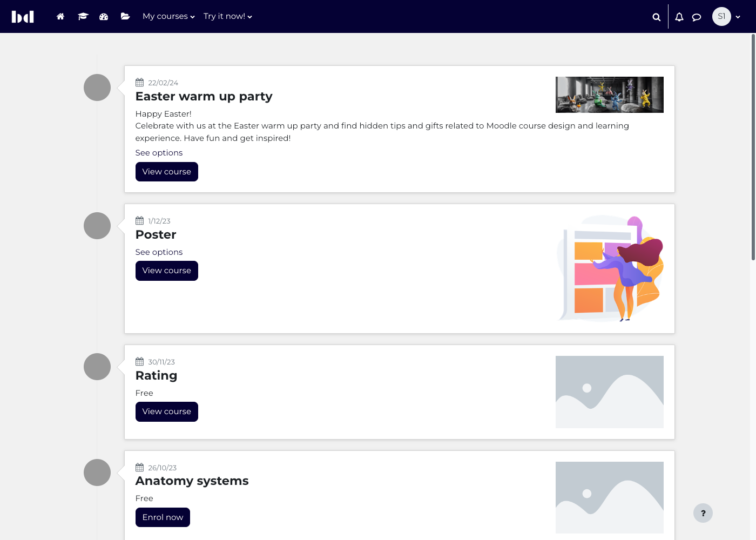
Task: Click the 30/11/23 date text
Action: pos(161,362)
